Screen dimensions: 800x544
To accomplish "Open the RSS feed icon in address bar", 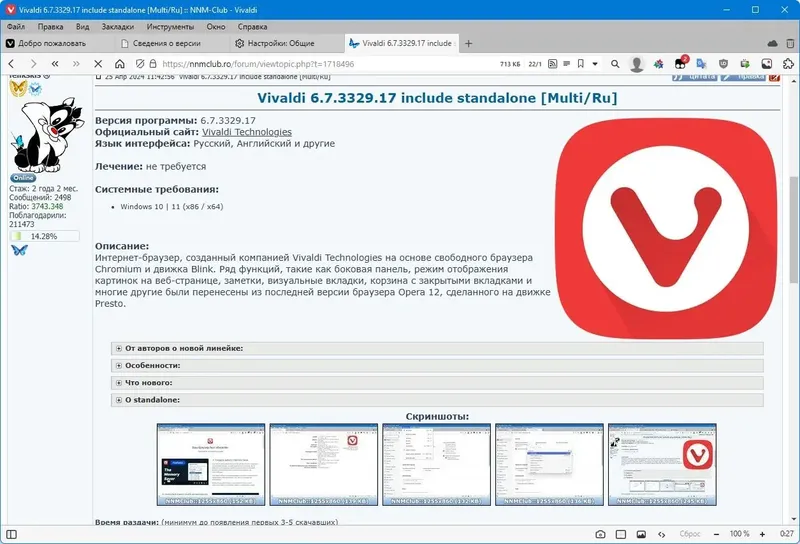I will 553,64.
